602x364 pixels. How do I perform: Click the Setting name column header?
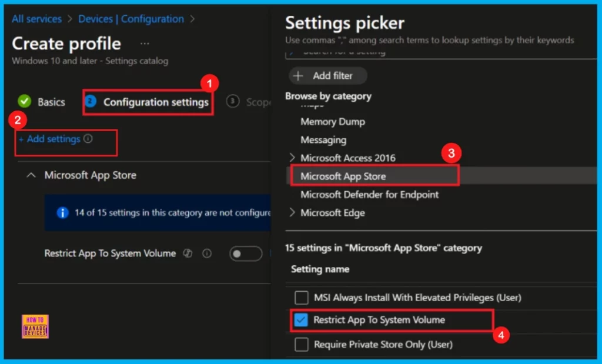[320, 269]
